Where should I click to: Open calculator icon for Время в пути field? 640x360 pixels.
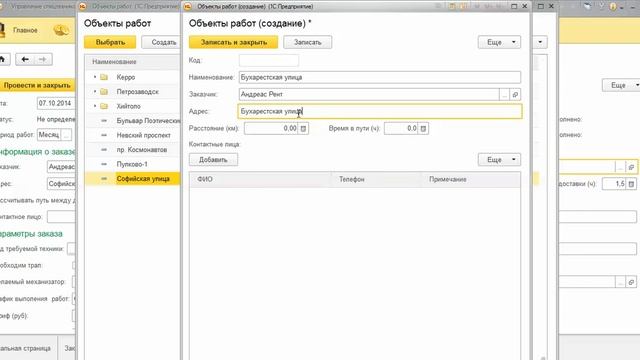pyautogui.click(x=423, y=129)
